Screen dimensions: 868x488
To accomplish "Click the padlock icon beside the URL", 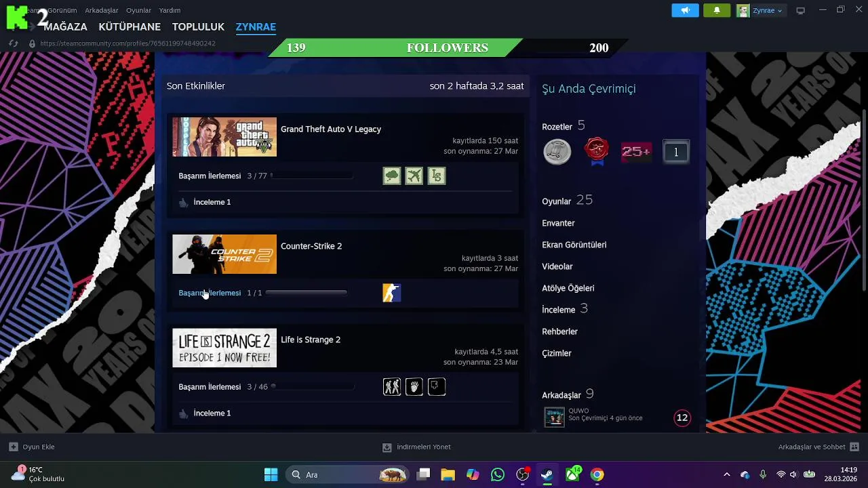I will coord(32,43).
